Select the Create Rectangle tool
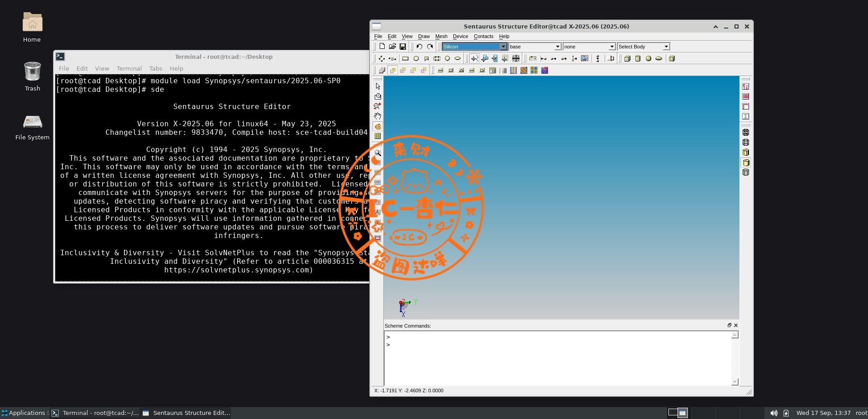Image resolution: width=868 pixels, height=419 pixels. 405,58
